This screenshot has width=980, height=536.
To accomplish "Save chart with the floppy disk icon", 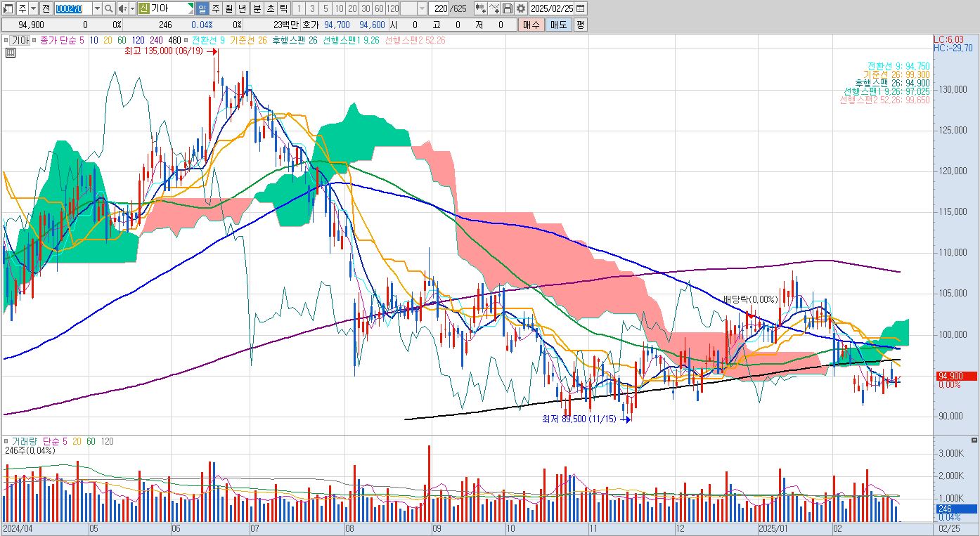I will coord(507,8).
